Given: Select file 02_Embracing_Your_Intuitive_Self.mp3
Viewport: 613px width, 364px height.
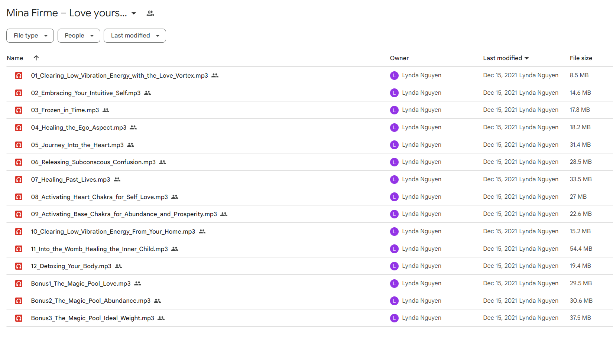Looking at the screenshot, I should coord(86,93).
